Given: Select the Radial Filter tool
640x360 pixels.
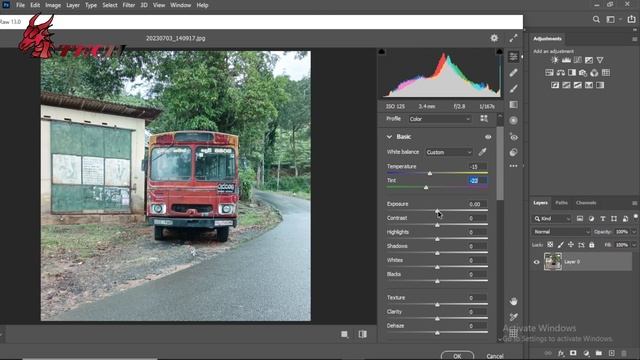Looking at the screenshot, I should tap(513, 120).
